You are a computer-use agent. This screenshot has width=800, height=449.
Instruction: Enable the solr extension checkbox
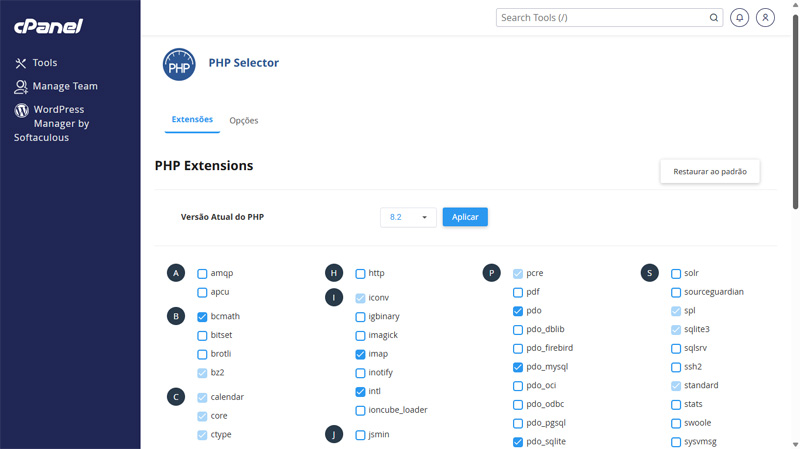[676, 274]
